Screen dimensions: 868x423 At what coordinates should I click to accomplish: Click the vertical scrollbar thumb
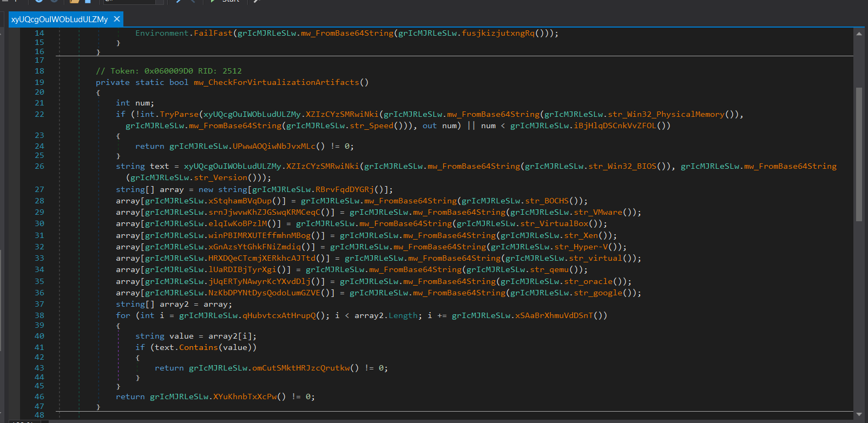click(859, 154)
